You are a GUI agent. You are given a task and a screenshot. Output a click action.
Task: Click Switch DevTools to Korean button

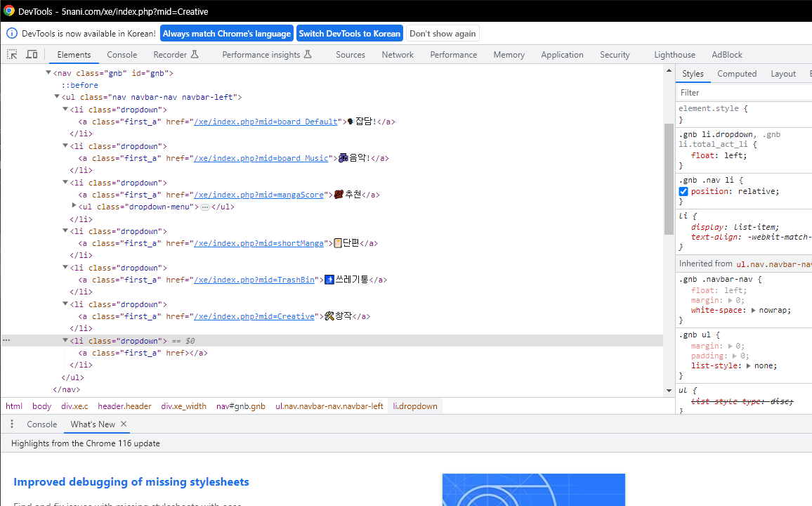[x=350, y=33]
